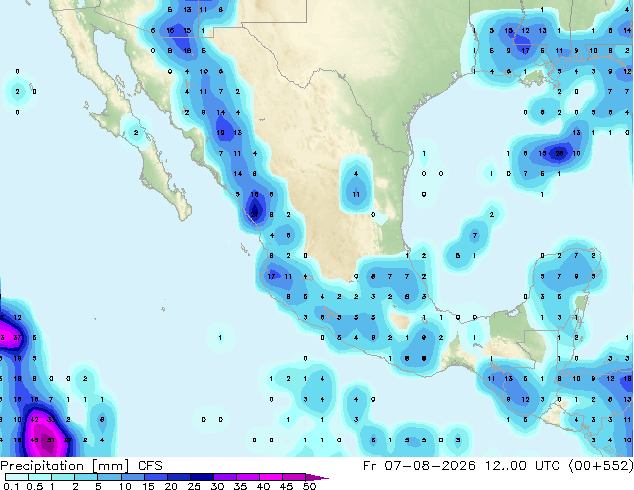The width and height of the screenshot is (634, 490).
Task: Select the legend swatch between 5 and 10
Action: (x=109, y=477)
